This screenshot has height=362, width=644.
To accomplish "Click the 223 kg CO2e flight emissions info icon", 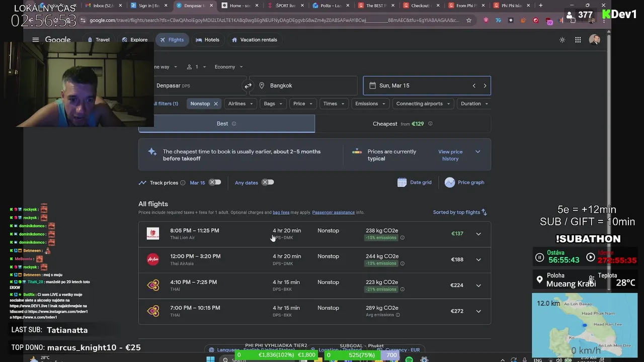I will point(402,289).
